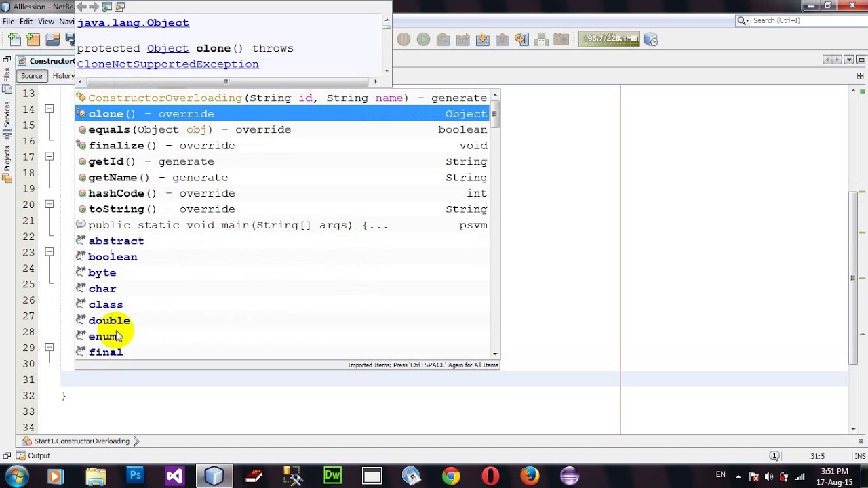Select equals(Object obj) override completion item
The width and height of the screenshot is (868, 488).
click(281, 129)
